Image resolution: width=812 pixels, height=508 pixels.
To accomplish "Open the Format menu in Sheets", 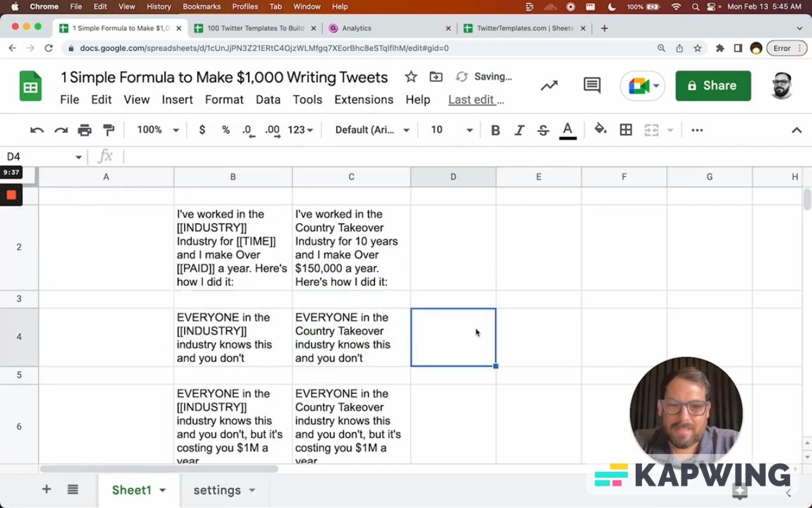I will click(224, 100).
